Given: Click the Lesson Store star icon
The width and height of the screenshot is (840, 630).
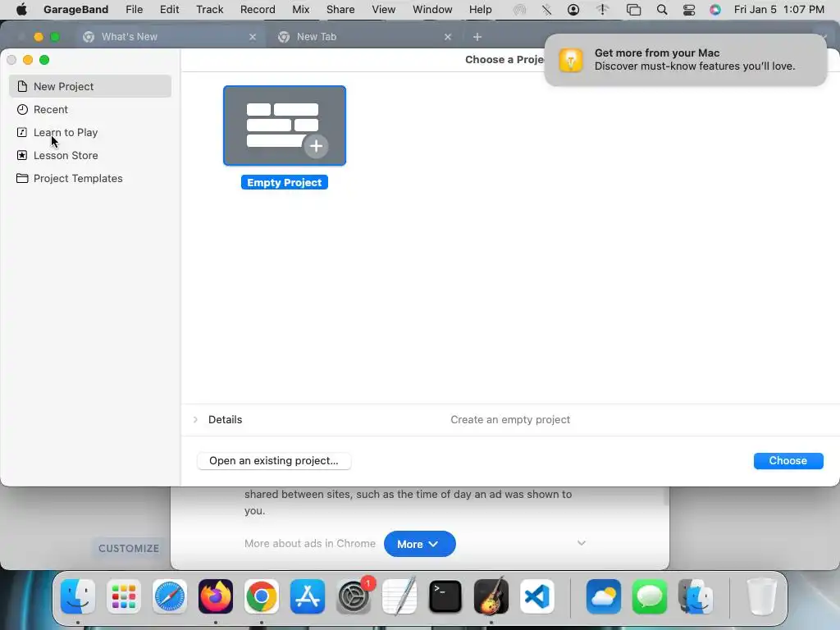Looking at the screenshot, I should tap(22, 155).
